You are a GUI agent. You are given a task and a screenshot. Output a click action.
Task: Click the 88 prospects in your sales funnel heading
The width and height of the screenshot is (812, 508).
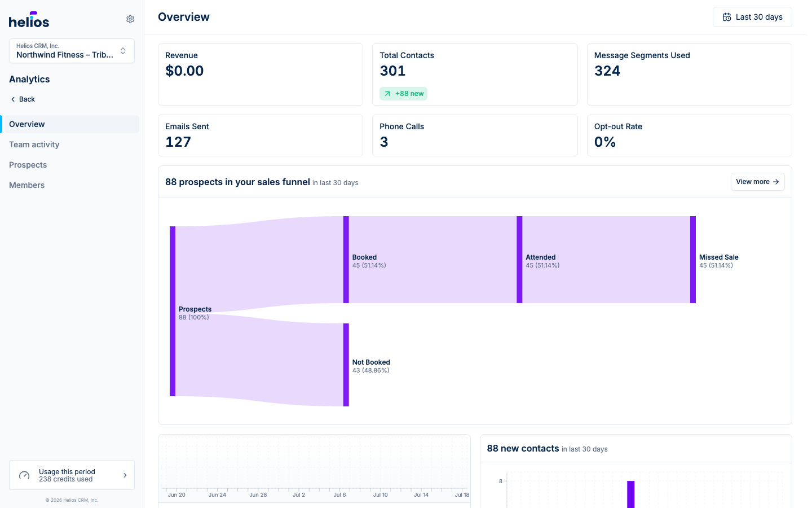coord(237,182)
